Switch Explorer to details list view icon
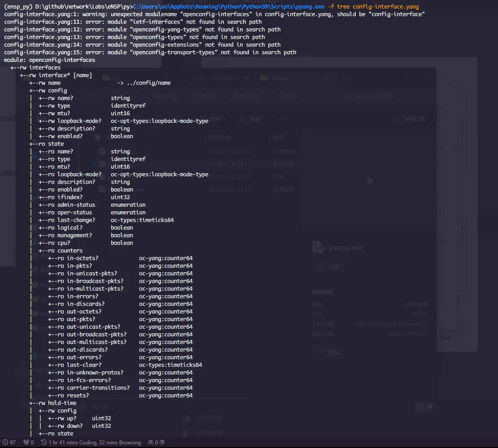The height and width of the screenshot is (448, 498). click(420, 407)
